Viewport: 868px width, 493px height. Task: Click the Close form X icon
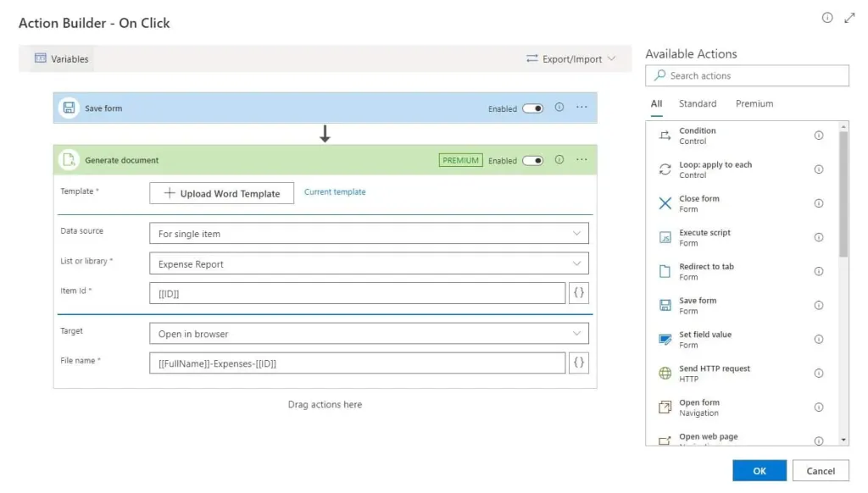(x=665, y=203)
